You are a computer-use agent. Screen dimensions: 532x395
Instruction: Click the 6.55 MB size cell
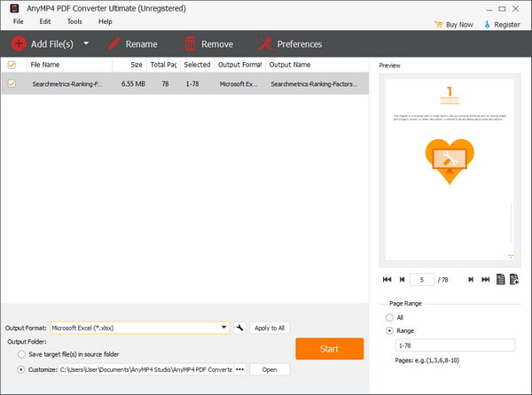click(133, 83)
